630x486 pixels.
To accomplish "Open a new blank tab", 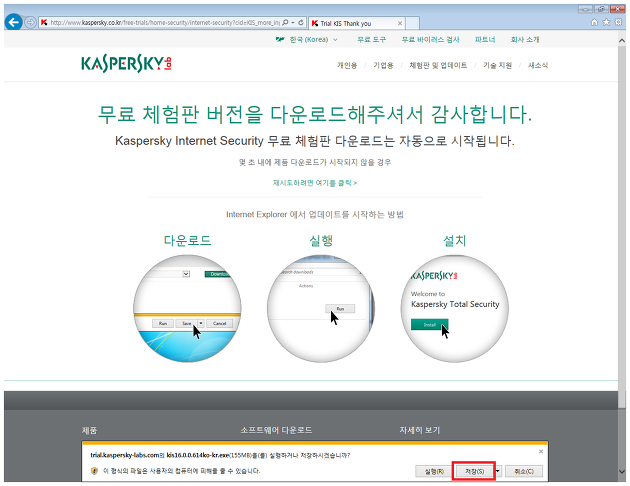I will coord(412,23).
